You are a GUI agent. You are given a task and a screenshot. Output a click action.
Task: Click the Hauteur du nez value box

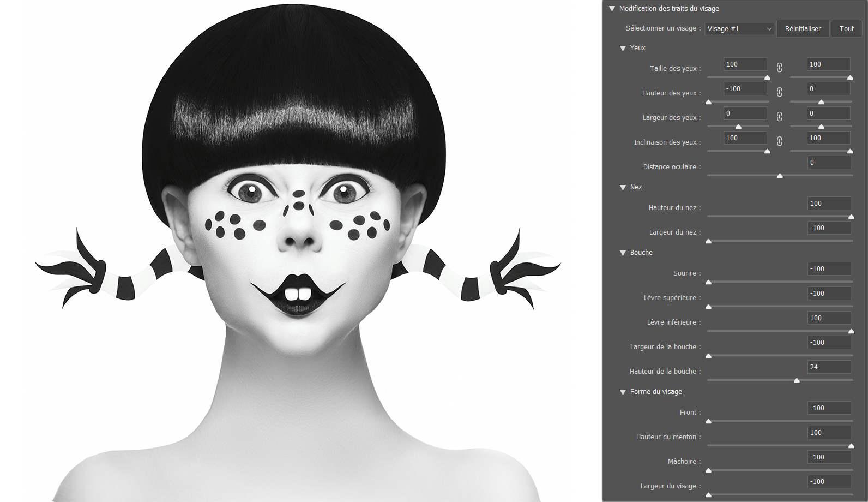[x=829, y=204]
